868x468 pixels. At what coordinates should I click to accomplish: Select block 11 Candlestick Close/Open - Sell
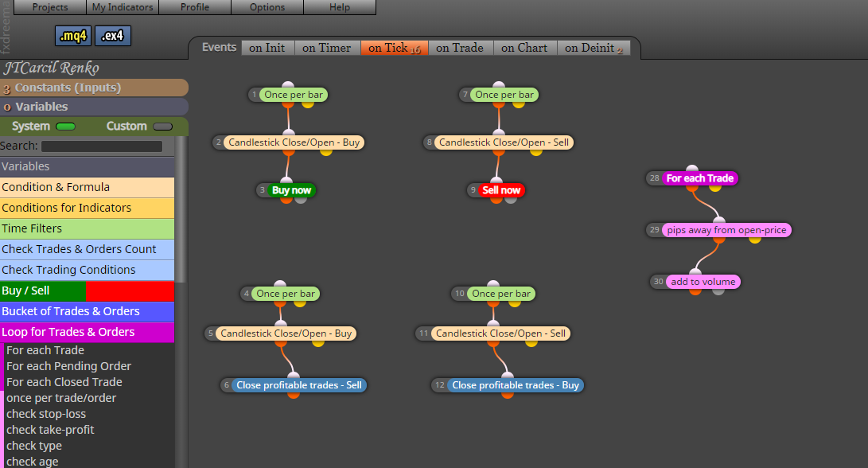pos(501,333)
